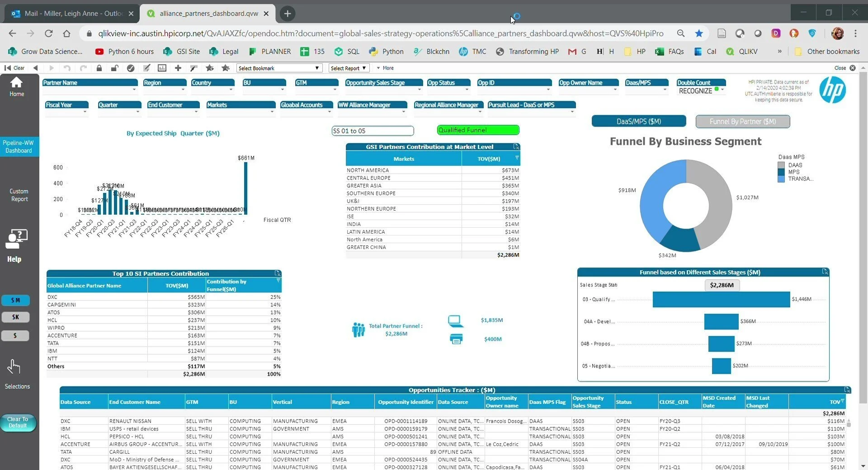Open Current Selections checkmark icon

click(131, 68)
